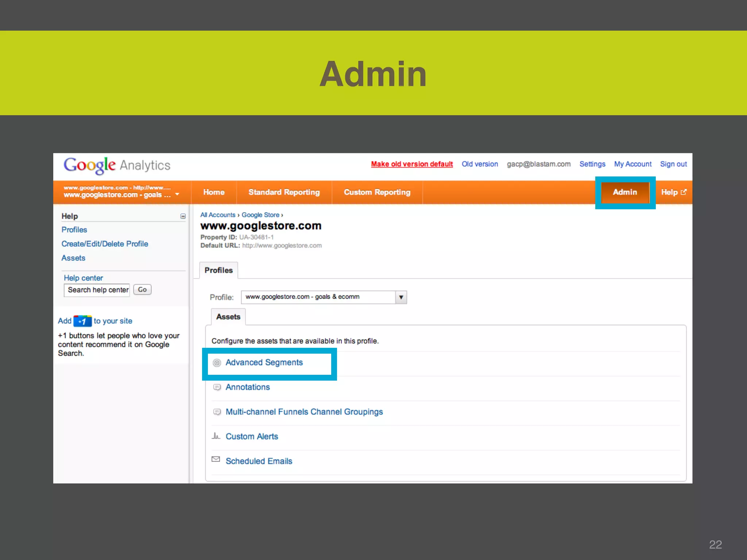This screenshot has height=560, width=747.
Task: Click gacp@blastam.com account email
Action: click(539, 164)
